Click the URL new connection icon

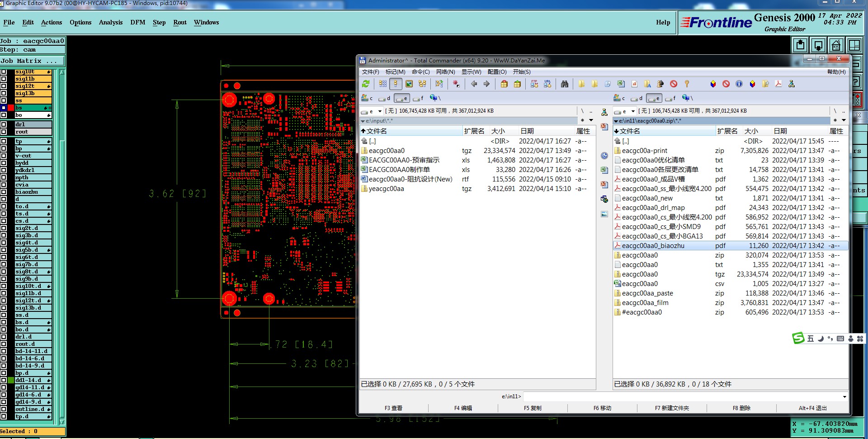(x=547, y=84)
